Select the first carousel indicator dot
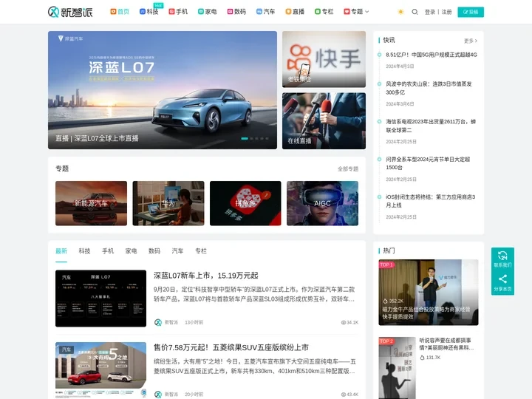532x399 pixels. click(x=245, y=138)
